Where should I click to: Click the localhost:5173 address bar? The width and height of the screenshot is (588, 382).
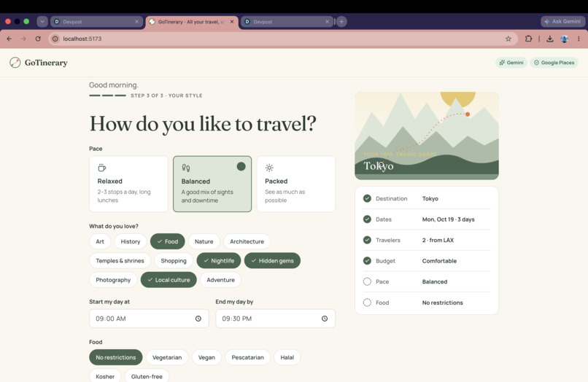pos(283,39)
